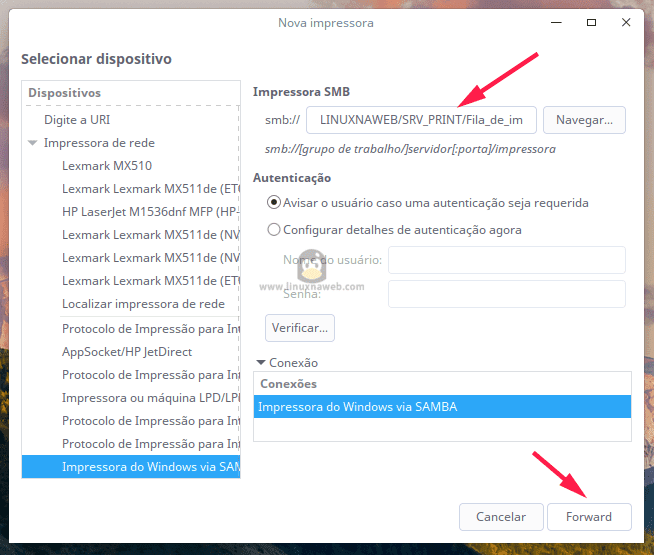Focus the Senha password field
The image size is (654, 555).
(507, 294)
